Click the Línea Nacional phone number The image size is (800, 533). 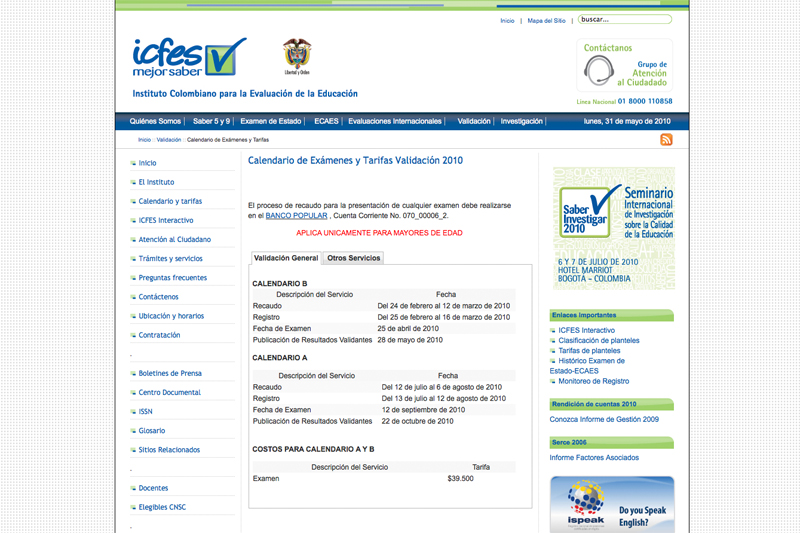point(645,101)
